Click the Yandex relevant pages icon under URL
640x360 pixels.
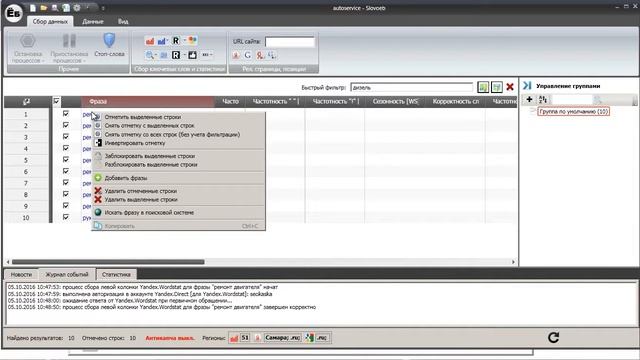(x=236, y=55)
